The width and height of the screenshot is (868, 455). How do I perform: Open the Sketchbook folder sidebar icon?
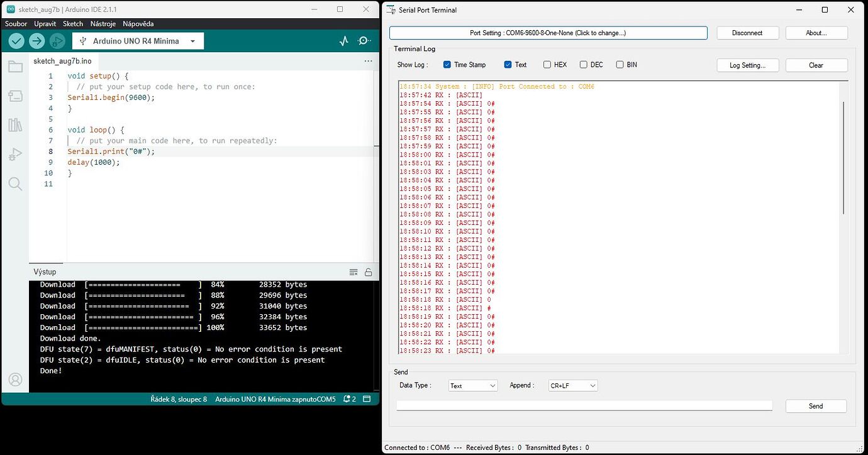click(x=15, y=67)
